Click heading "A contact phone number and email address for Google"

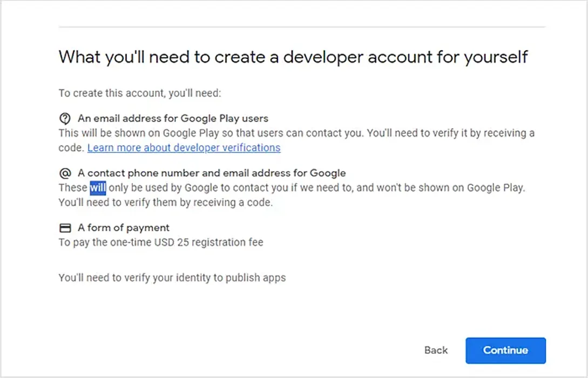[x=212, y=173]
